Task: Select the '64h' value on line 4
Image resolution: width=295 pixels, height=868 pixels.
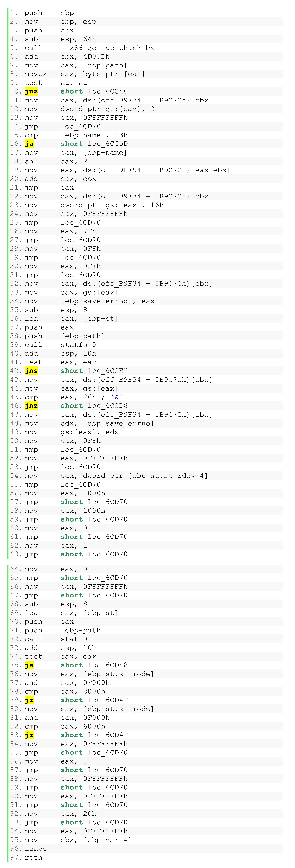Action: pos(89,39)
